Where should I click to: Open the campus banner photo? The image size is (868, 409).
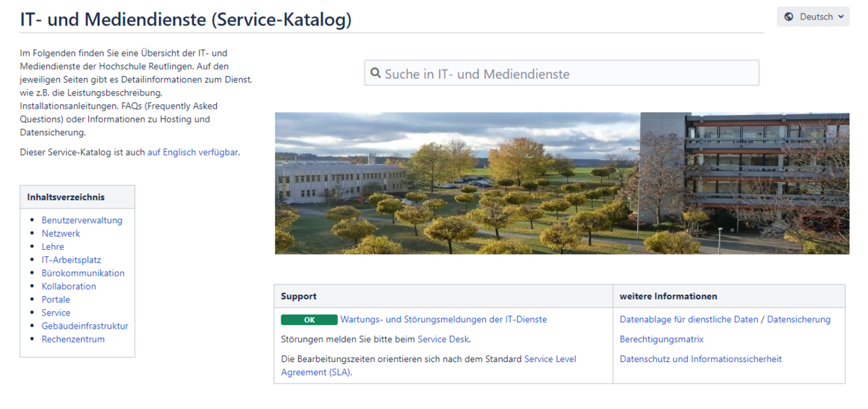tap(561, 183)
